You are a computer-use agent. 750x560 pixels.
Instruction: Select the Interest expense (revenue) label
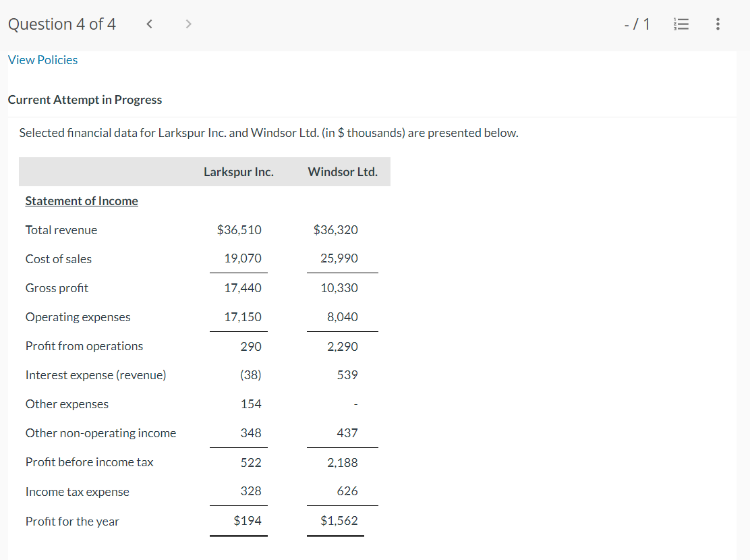point(95,374)
